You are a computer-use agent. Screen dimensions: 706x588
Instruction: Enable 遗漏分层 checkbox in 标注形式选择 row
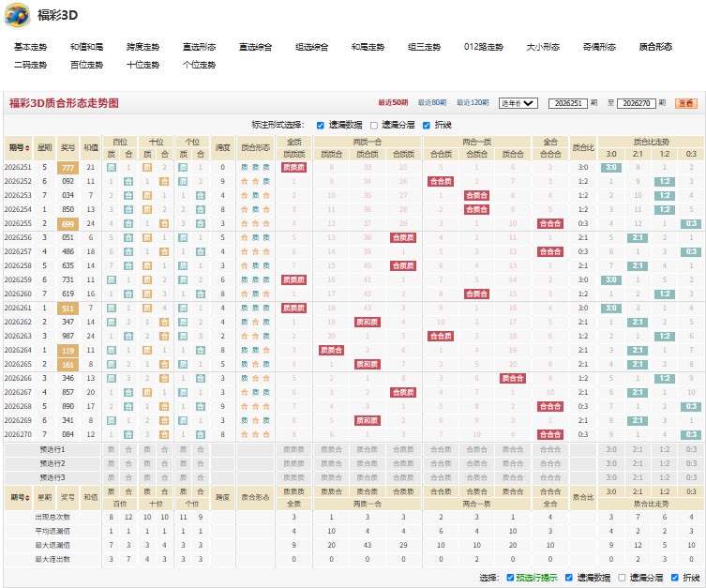374,125
